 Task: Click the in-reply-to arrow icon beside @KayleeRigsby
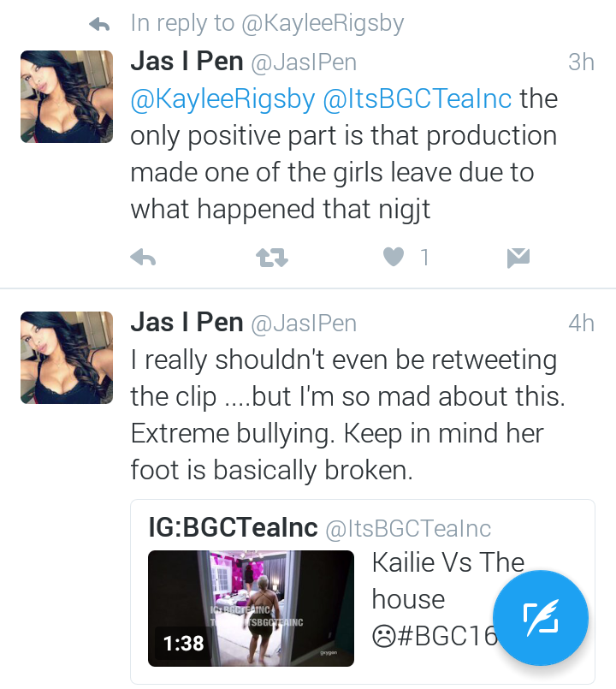pyautogui.click(x=99, y=24)
